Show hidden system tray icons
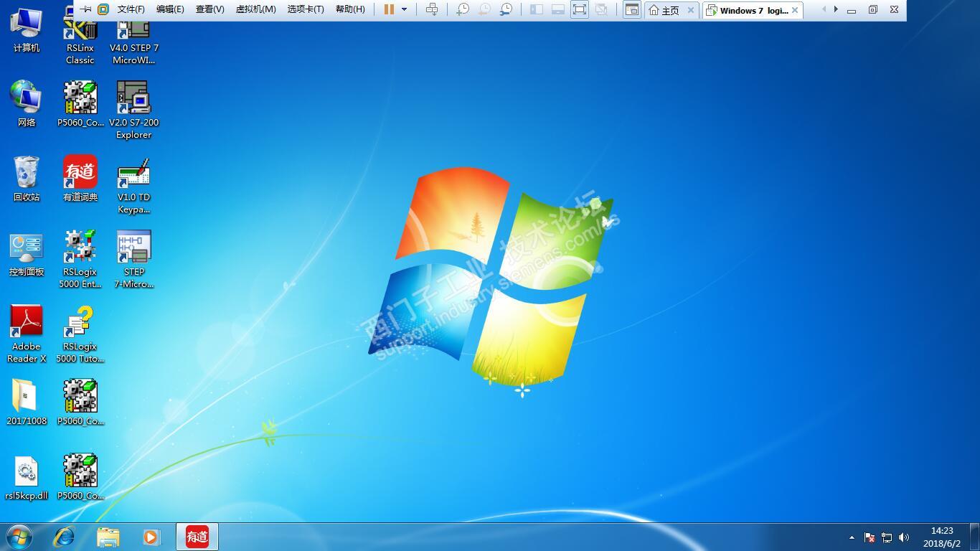This screenshot has width=980, height=551. [852, 537]
